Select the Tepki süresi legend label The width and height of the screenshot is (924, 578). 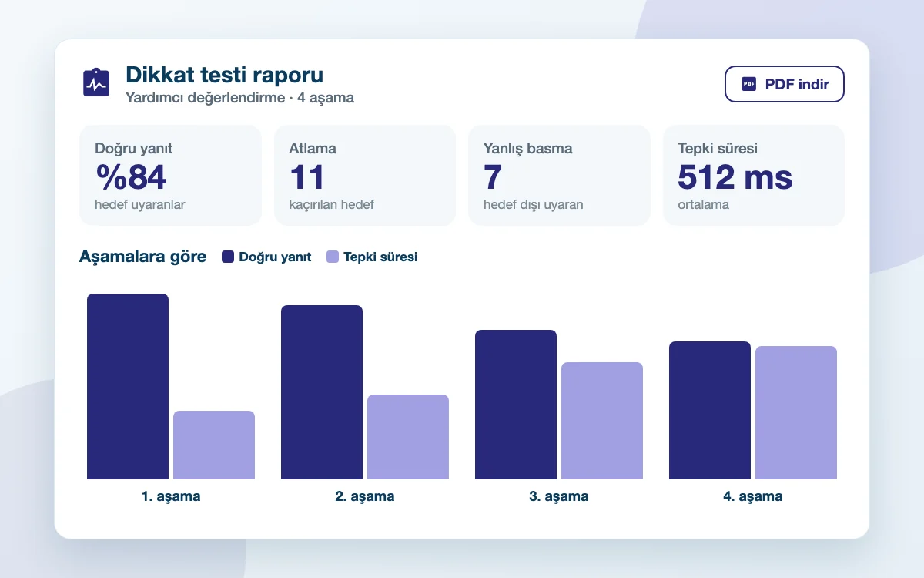pos(380,257)
